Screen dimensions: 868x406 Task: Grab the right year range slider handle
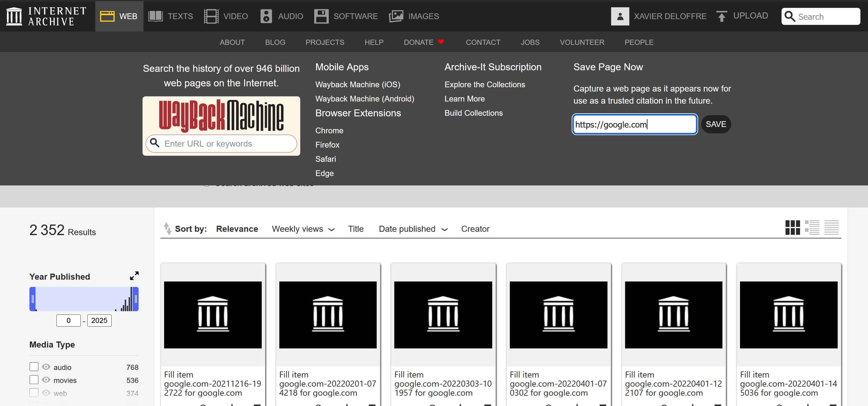click(136, 299)
